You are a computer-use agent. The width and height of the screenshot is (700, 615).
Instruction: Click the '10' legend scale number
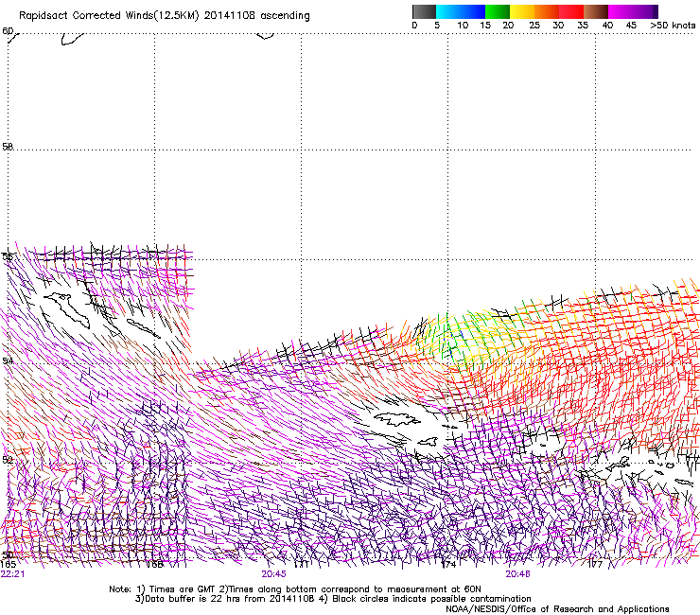tap(463, 25)
